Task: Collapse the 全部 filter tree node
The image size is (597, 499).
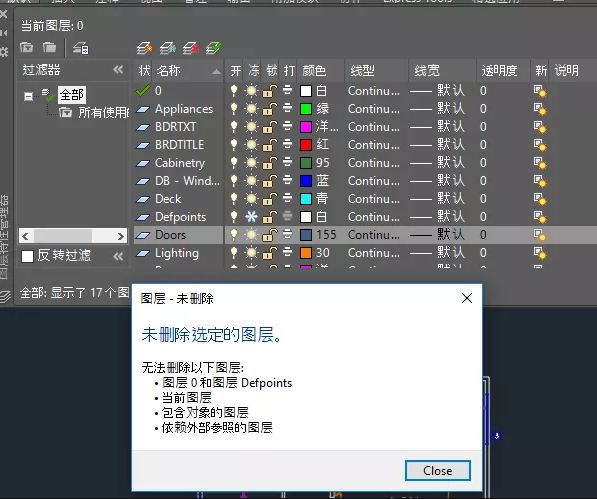Action: click(x=28, y=96)
